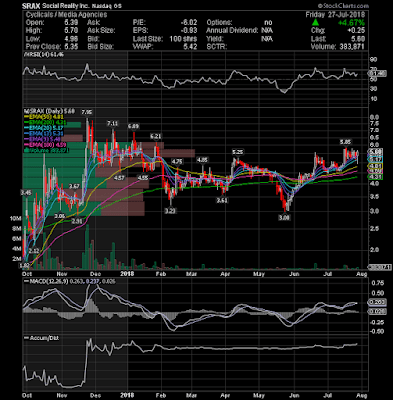Screen dimensions: 393x400
Task: Select the Low price 4.98
Action: point(71,39)
